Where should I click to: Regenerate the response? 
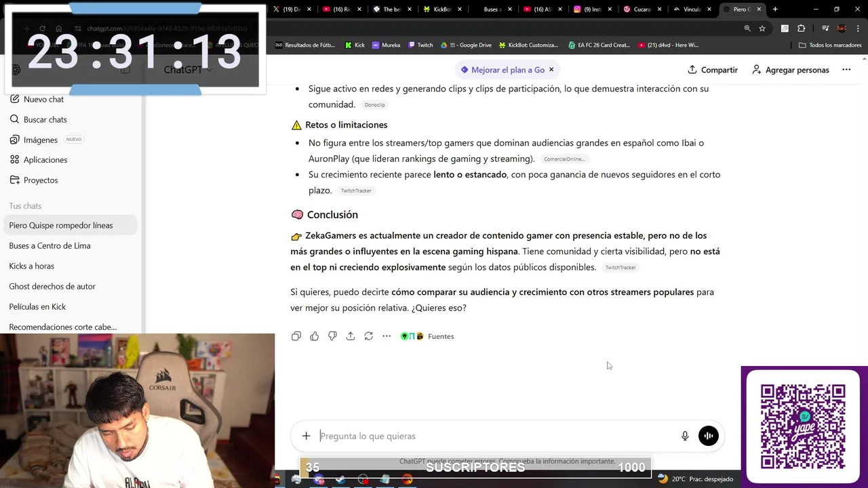tap(368, 336)
